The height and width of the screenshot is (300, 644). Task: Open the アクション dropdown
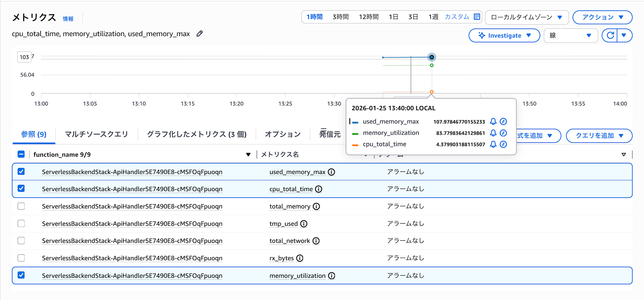602,17
